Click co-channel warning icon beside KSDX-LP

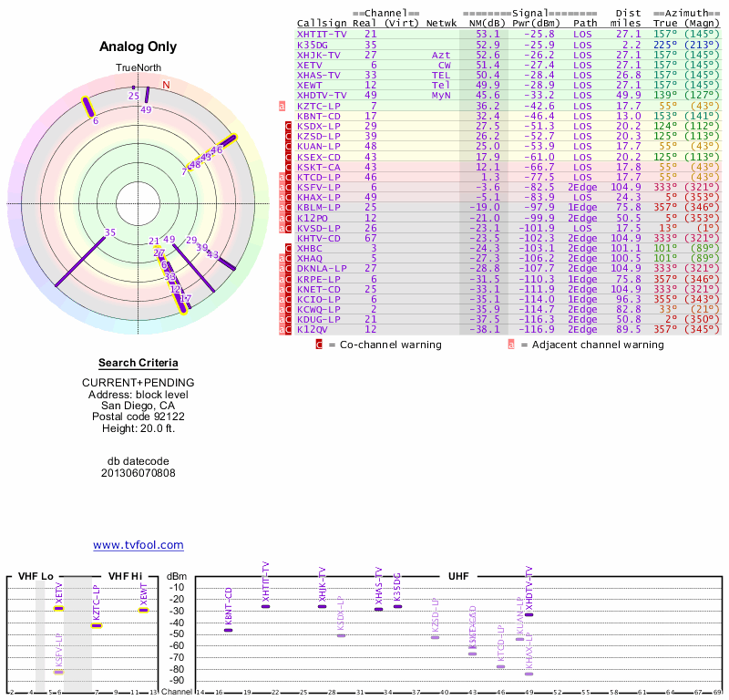pos(290,126)
